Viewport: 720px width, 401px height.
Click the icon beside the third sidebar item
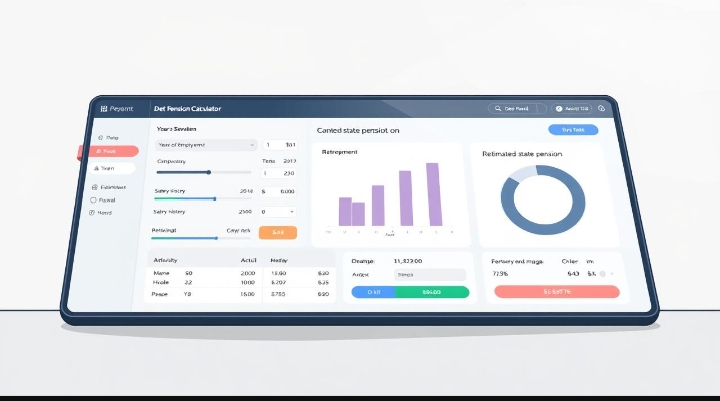pos(97,168)
